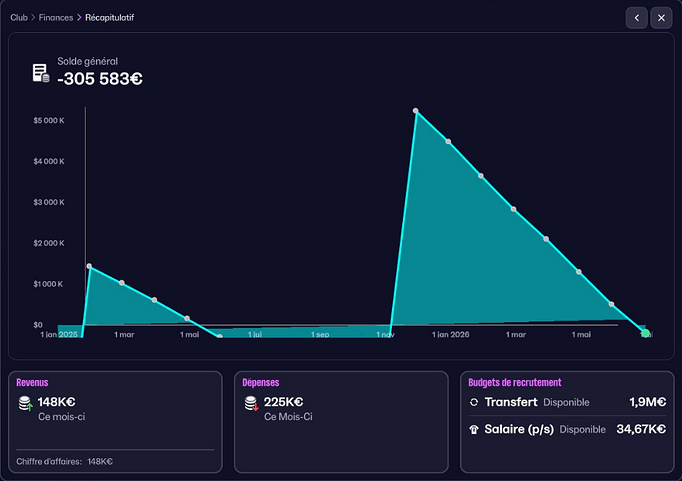Open the Dépenses panel heading
Image resolution: width=682 pixels, height=481 pixels.
point(261,382)
